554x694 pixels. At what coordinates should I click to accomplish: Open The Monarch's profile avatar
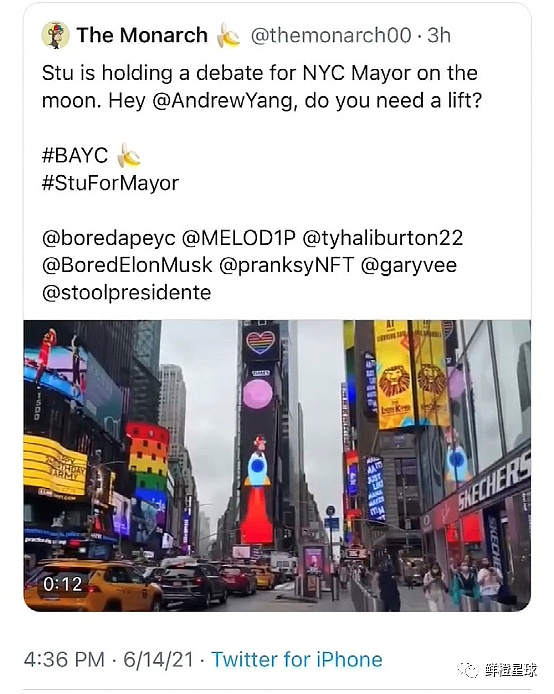55,35
